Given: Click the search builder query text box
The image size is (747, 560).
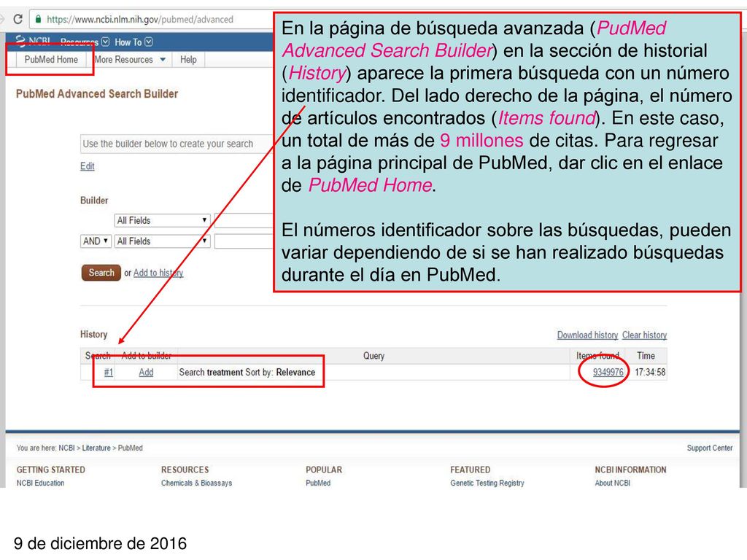Looking at the screenshot, I should click(x=177, y=144).
